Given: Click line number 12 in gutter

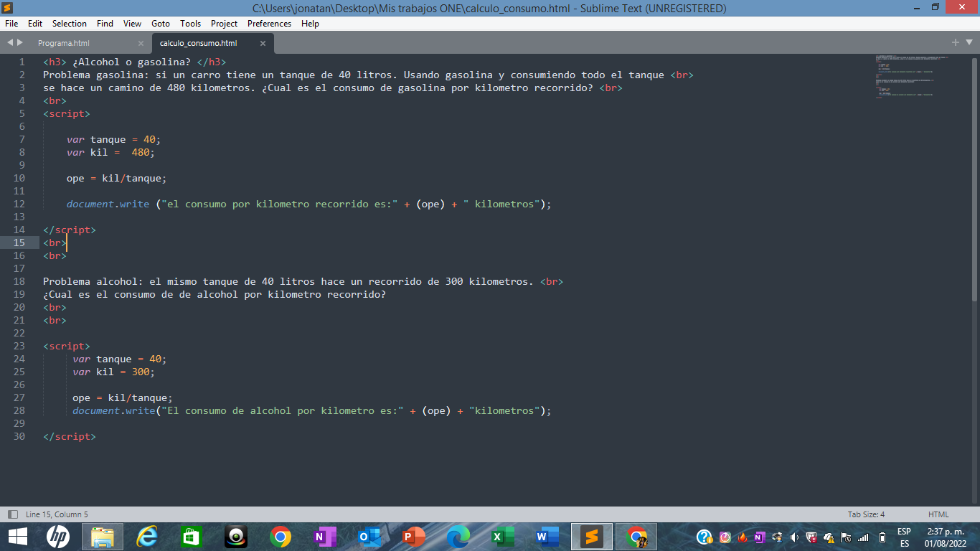Looking at the screenshot, I should click(x=19, y=204).
